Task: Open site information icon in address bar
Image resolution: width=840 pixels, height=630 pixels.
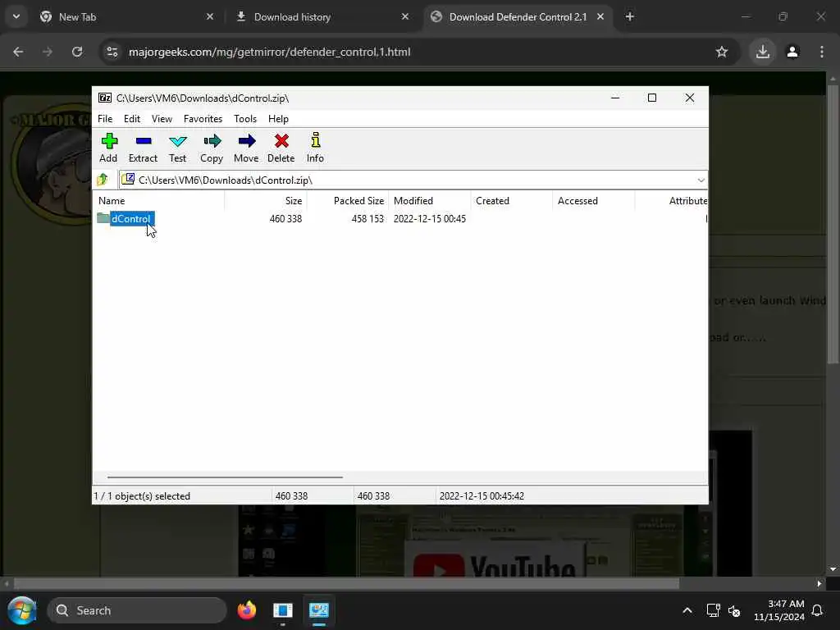Action: tap(112, 52)
